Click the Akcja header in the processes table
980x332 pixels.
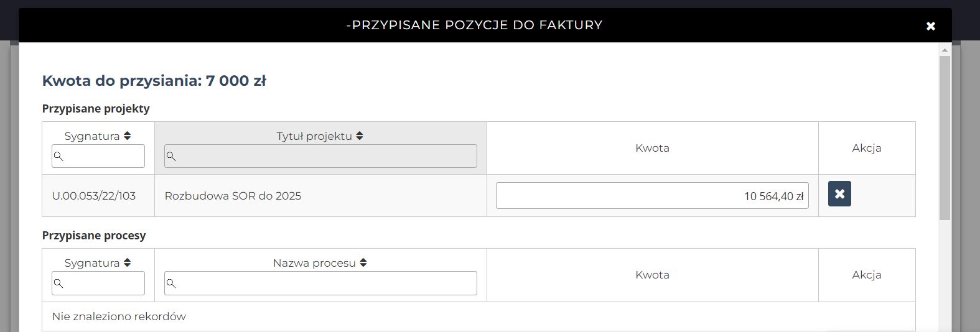(866, 275)
